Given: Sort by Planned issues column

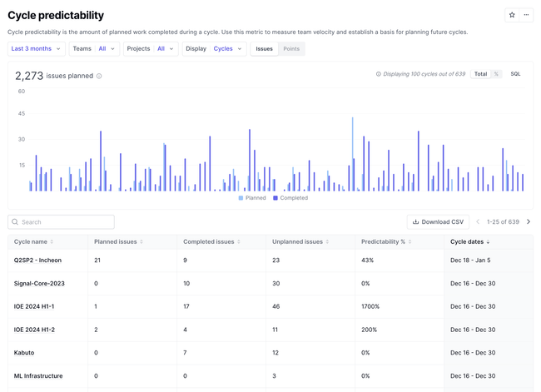Looking at the screenshot, I should click(118, 242).
